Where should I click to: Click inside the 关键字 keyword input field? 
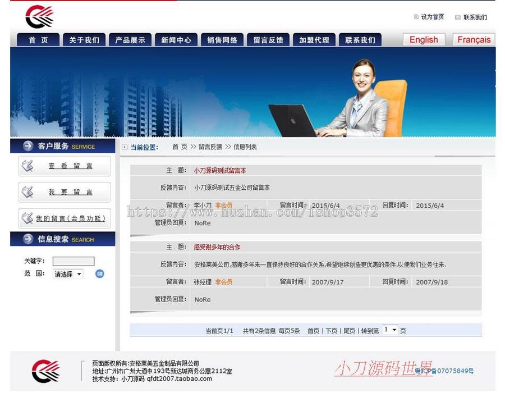coord(73,261)
